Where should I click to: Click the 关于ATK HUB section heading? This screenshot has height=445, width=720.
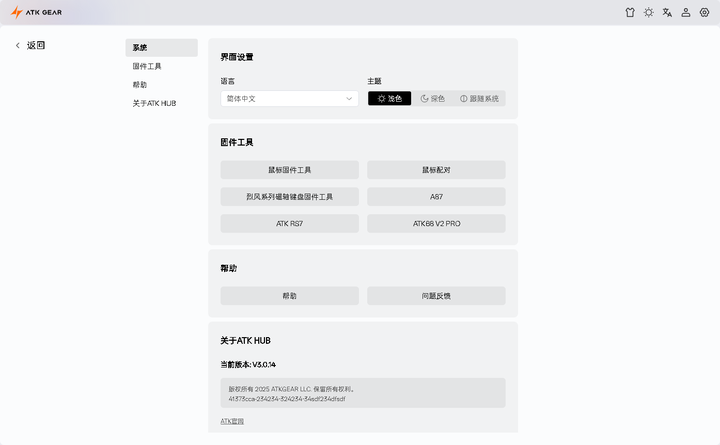(x=245, y=341)
